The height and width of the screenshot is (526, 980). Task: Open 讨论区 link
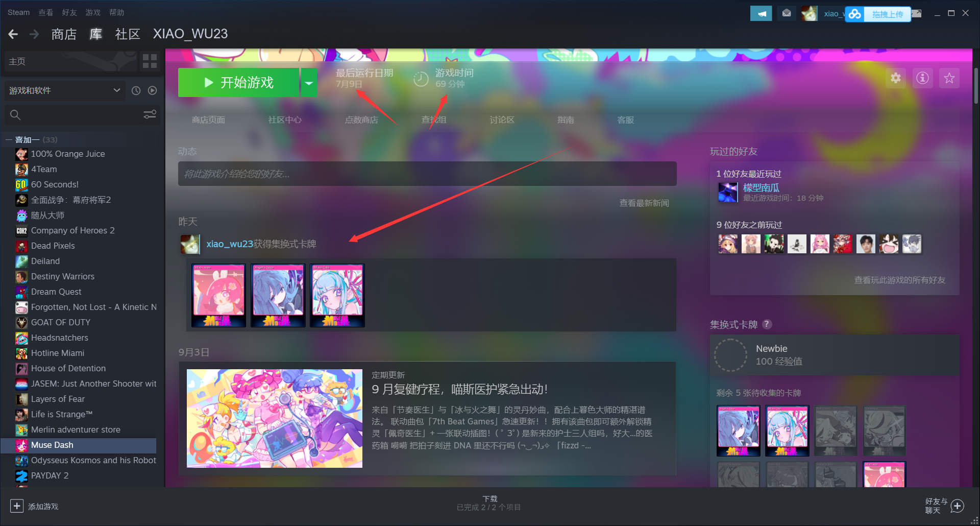coord(502,120)
